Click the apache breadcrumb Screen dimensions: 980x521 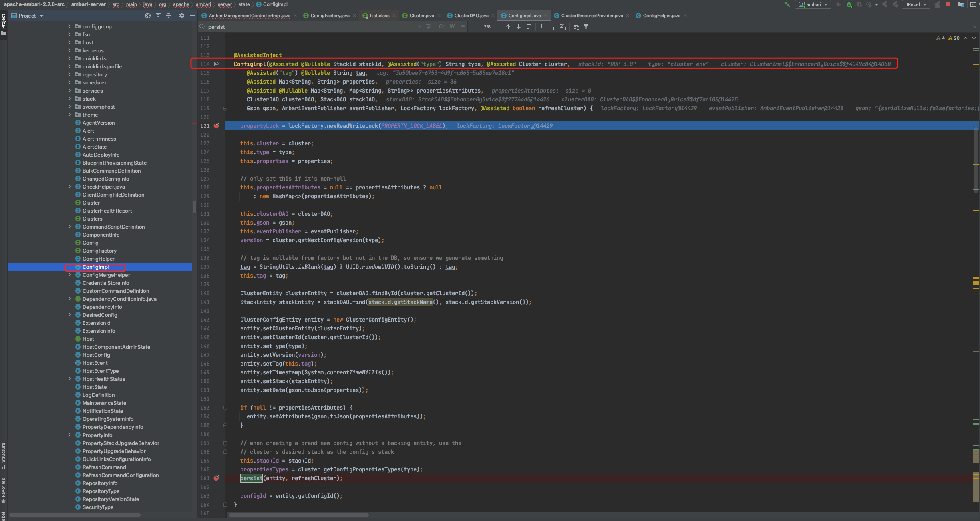point(181,4)
